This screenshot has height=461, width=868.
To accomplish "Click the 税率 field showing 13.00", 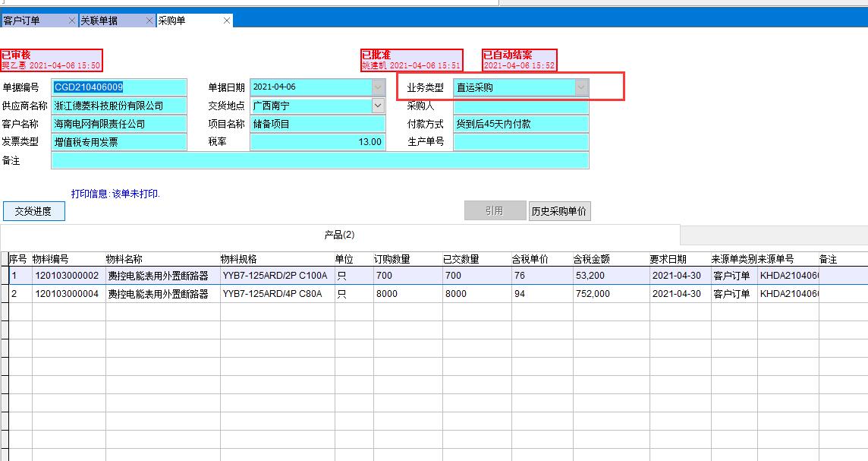I will pos(317,142).
